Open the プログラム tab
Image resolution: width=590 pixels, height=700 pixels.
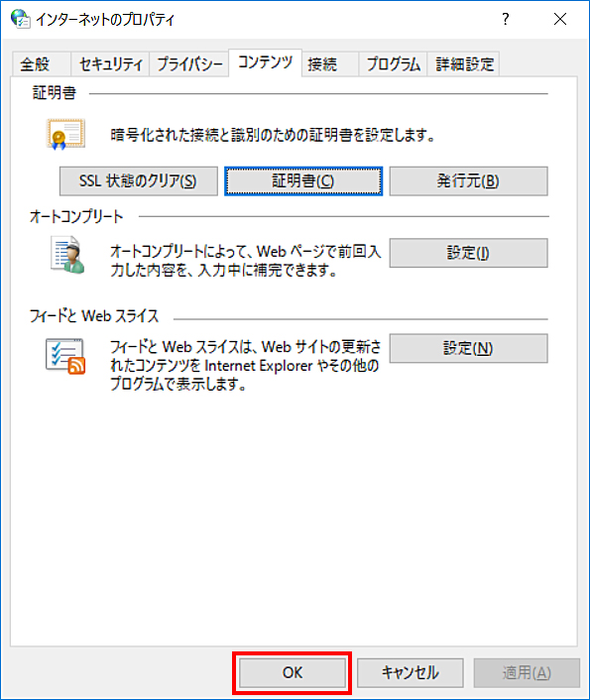click(393, 64)
